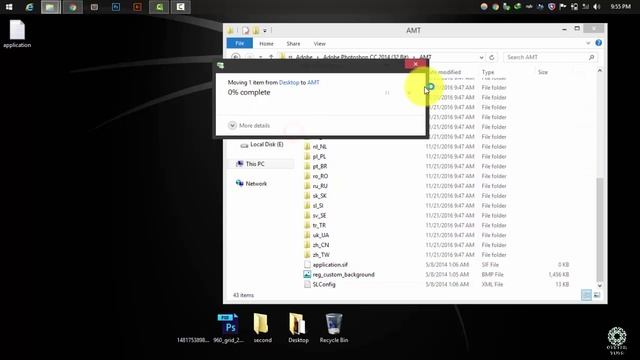This screenshot has height=360, width=640.
Task: Click the file list vertical scrollbar
Action: click(x=599, y=229)
